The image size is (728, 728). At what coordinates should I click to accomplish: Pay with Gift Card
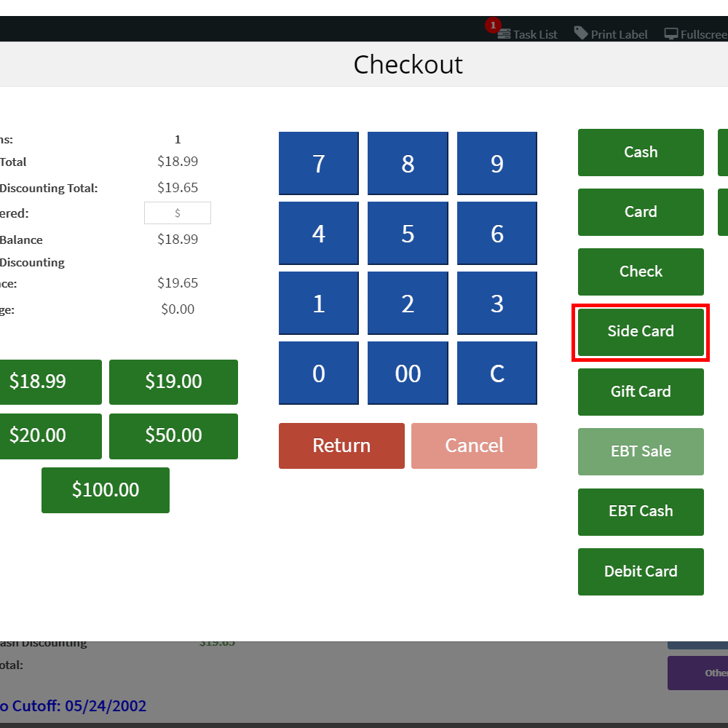(x=641, y=392)
